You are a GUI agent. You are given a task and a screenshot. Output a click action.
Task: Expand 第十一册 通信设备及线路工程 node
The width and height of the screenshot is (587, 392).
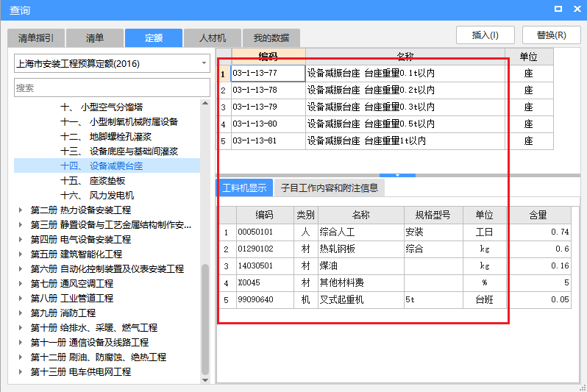21,342
